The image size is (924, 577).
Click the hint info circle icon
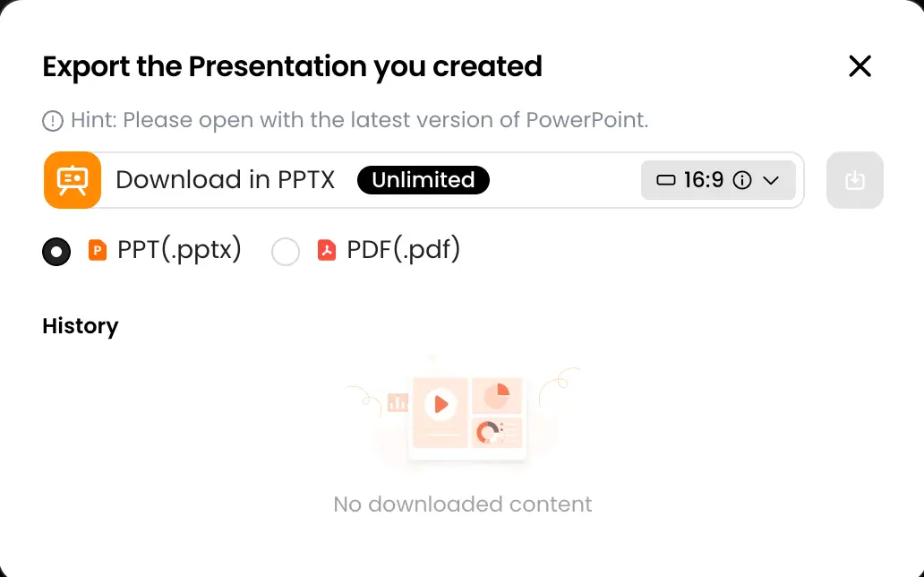click(54, 119)
